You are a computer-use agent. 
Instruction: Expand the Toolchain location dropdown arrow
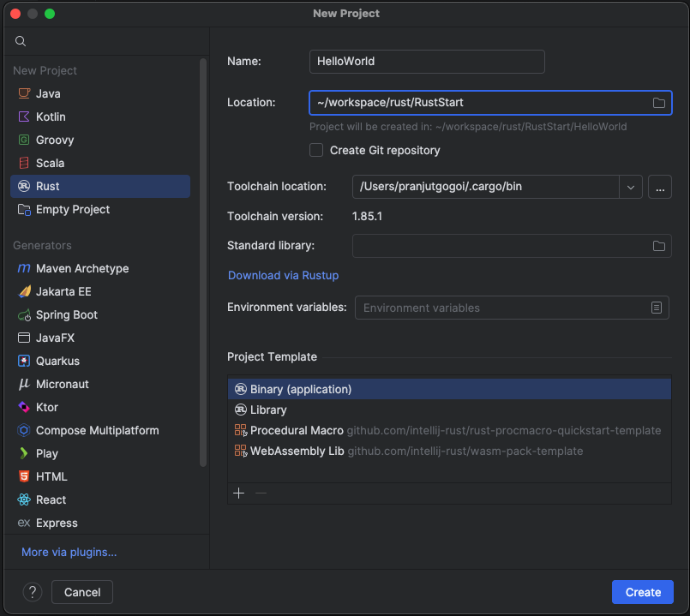[631, 187]
